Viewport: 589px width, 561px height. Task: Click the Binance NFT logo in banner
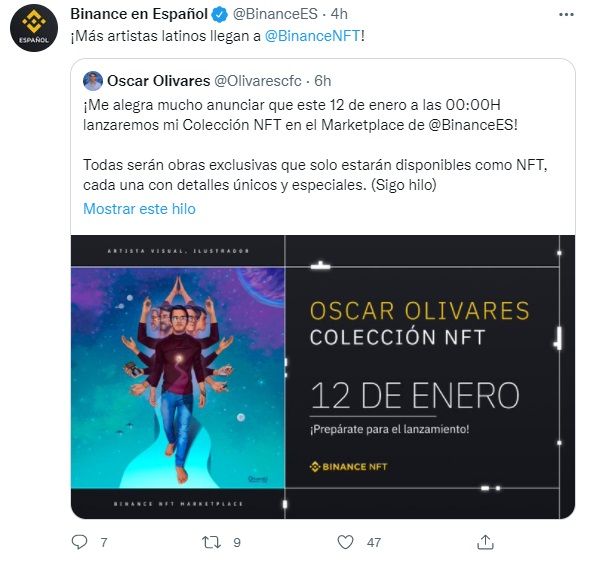(x=348, y=467)
